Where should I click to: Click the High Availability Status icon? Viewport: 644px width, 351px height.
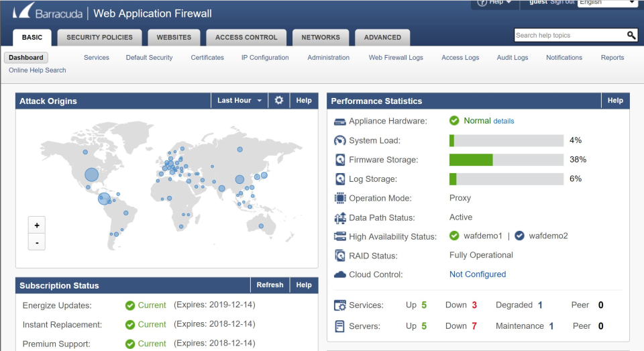(340, 236)
